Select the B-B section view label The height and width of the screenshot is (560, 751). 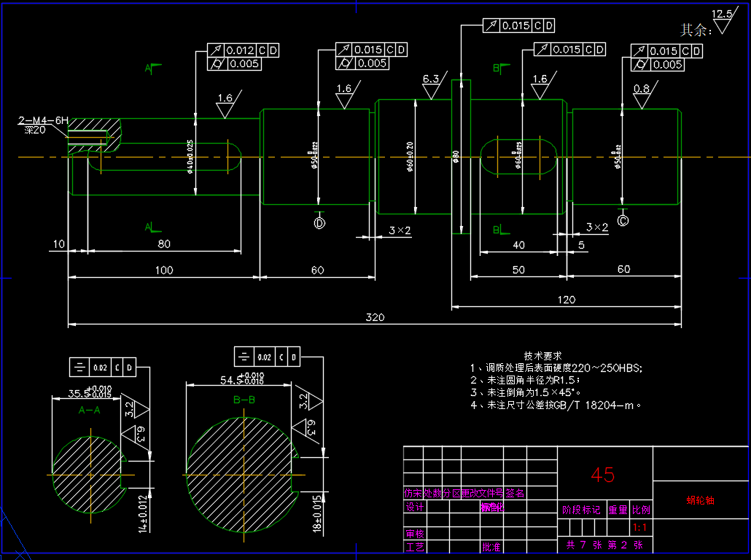[x=244, y=400]
